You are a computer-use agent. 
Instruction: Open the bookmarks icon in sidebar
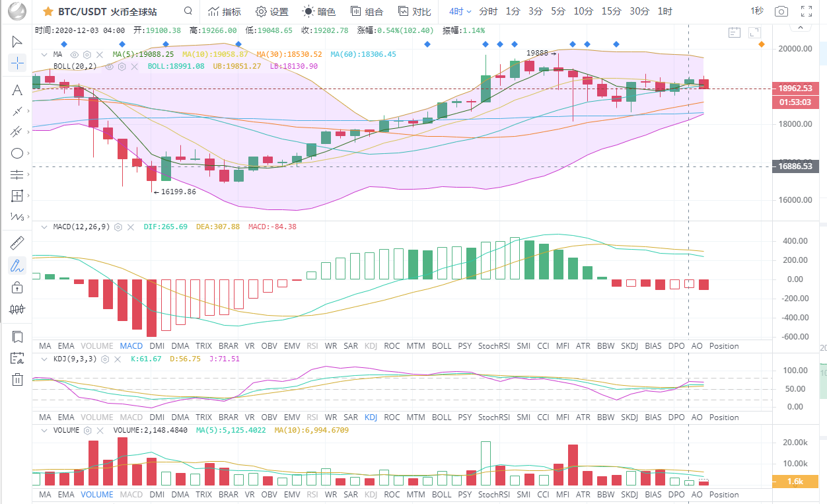pyautogui.click(x=17, y=337)
